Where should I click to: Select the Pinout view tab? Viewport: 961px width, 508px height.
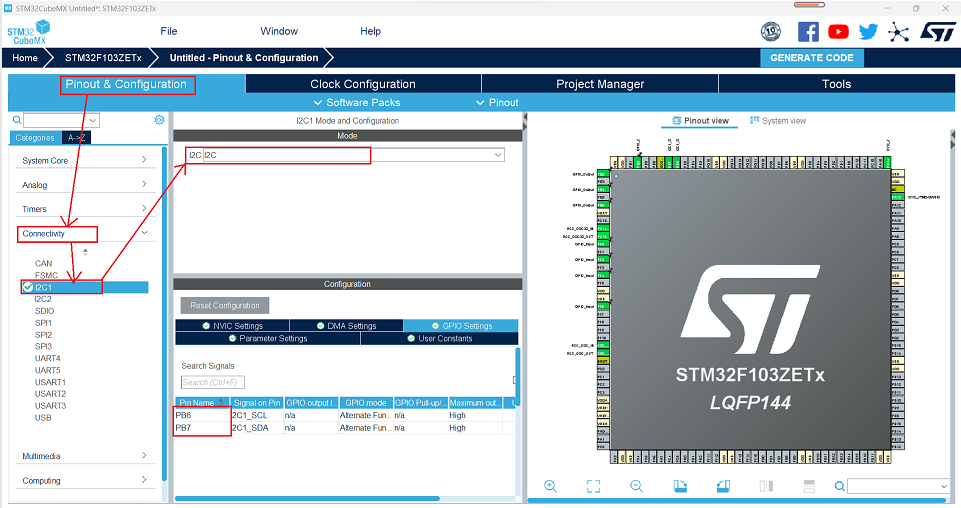[700, 121]
